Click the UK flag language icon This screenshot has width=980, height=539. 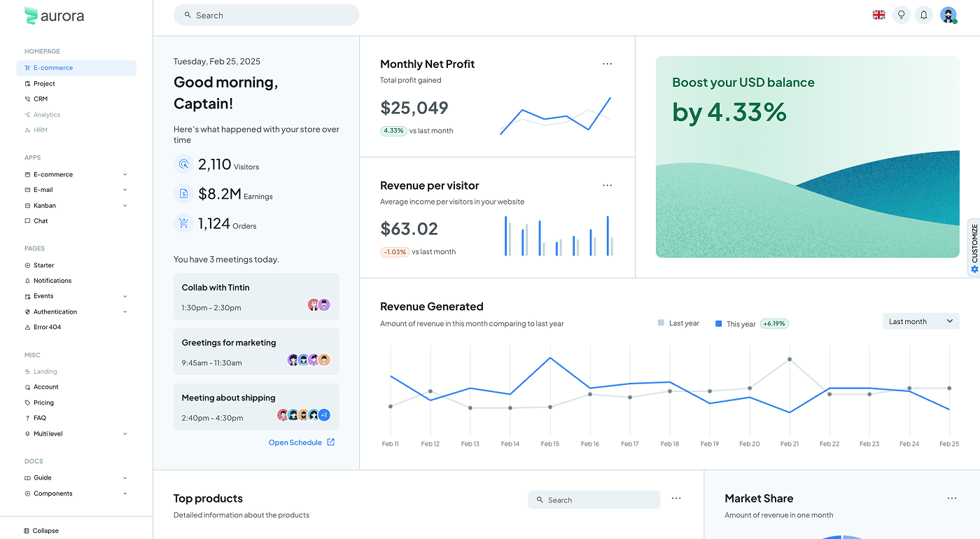coord(878,14)
